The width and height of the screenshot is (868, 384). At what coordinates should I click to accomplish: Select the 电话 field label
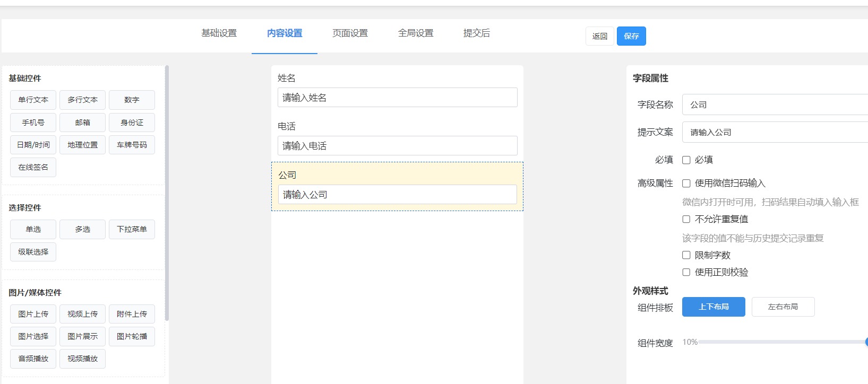tap(287, 126)
